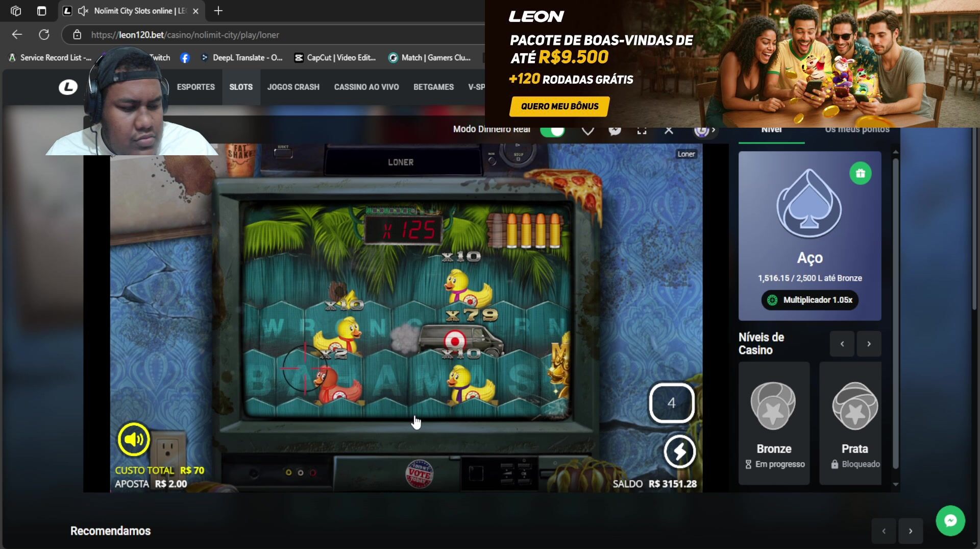Click the Multiplicador 1.05x pill

click(x=810, y=300)
